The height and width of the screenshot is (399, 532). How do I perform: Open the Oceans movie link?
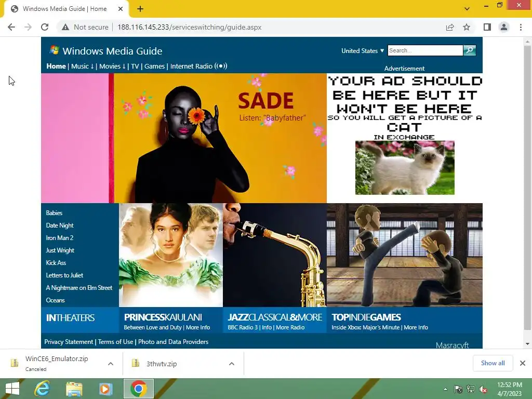coord(55,300)
